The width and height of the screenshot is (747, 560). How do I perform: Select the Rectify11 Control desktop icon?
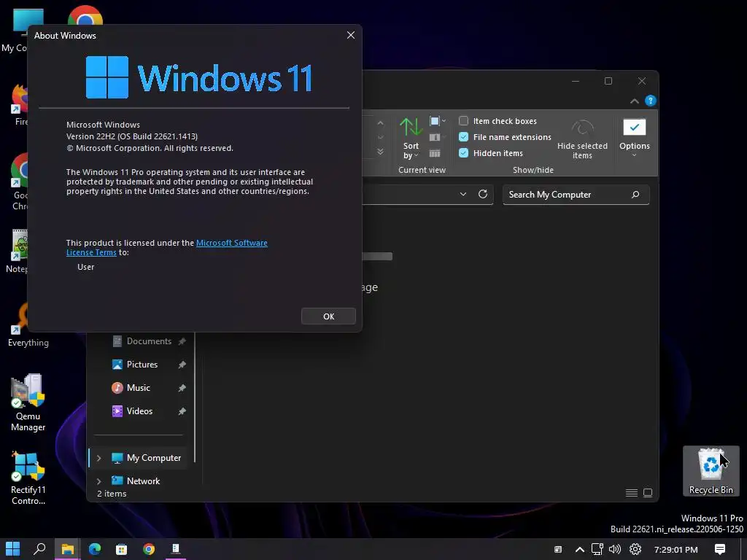pyautogui.click(x=28, y=478)
